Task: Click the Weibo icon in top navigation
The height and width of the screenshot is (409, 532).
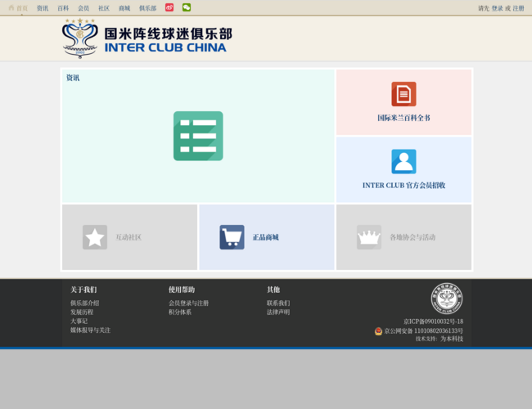Action: [169, 7]
